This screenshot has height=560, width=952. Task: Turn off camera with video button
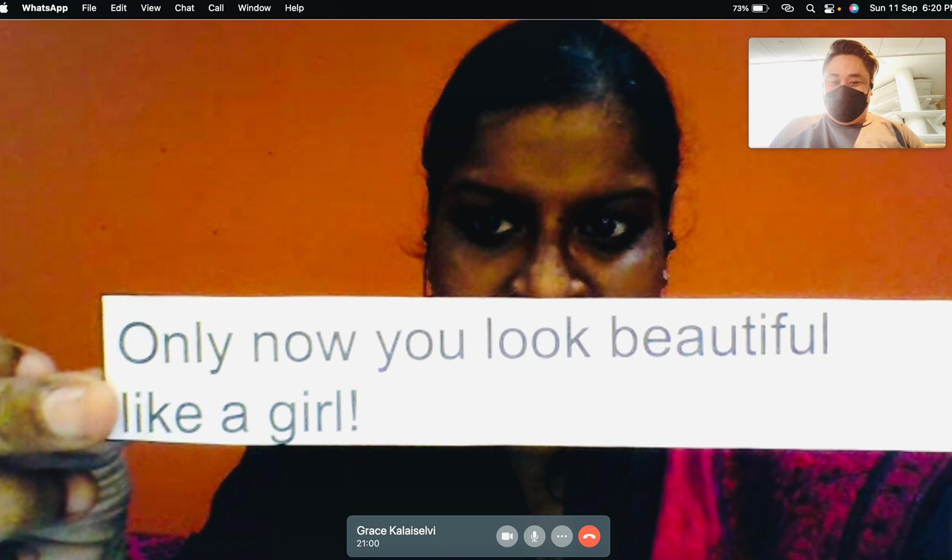pyautogui.click(x=507, y=536)
